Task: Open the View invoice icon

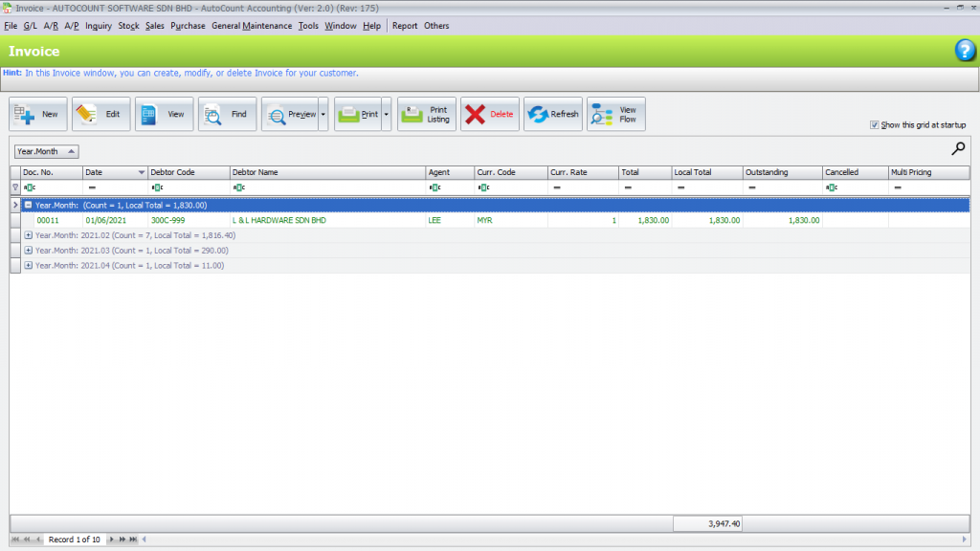Action: 163,113
